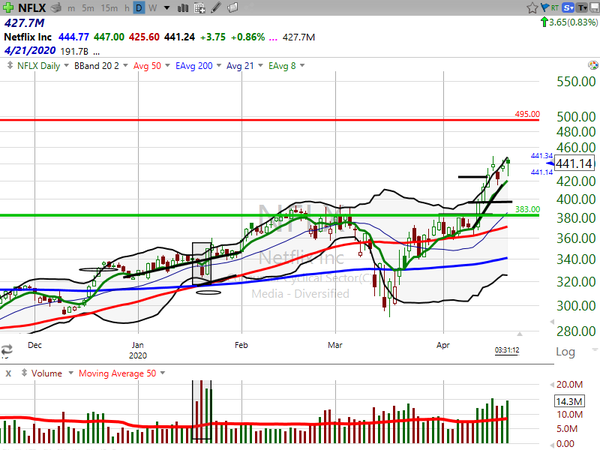Image resolution: width=600 pixels, height=450 pixels.
Task: Select the red 495.00 horizontal line
Action: click(268, 120)
